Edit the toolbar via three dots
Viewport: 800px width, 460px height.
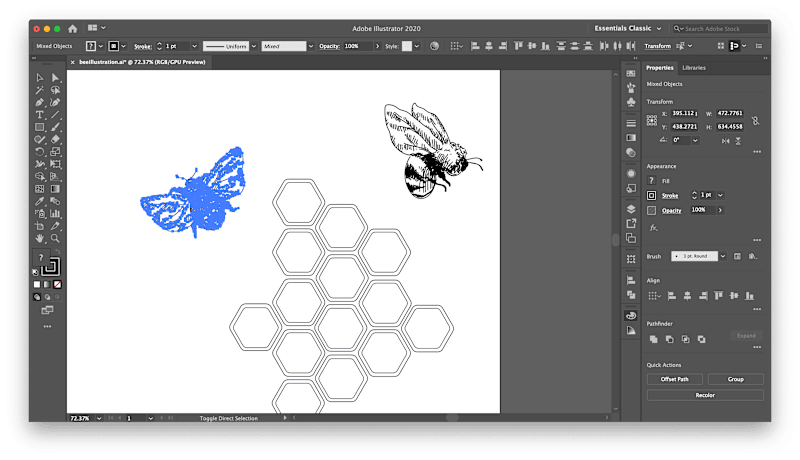pyautogui.click(x=47, y=326)
